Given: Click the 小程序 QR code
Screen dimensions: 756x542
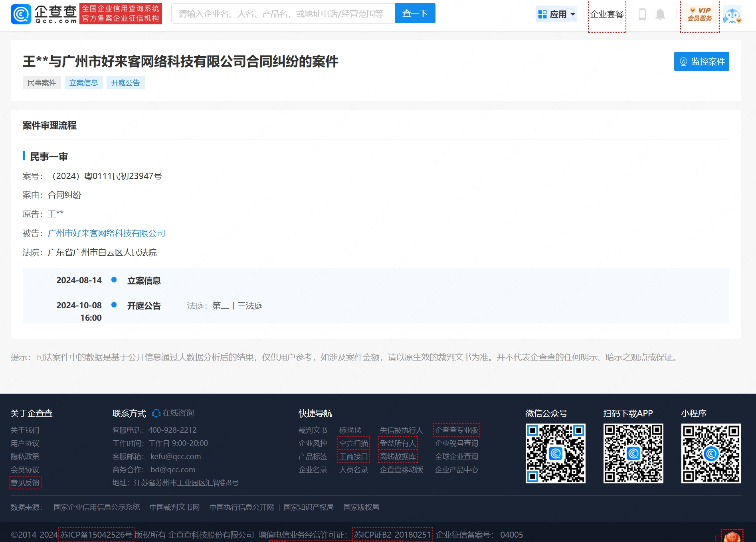Looking at the screenshot, I should tap(711, 453).
